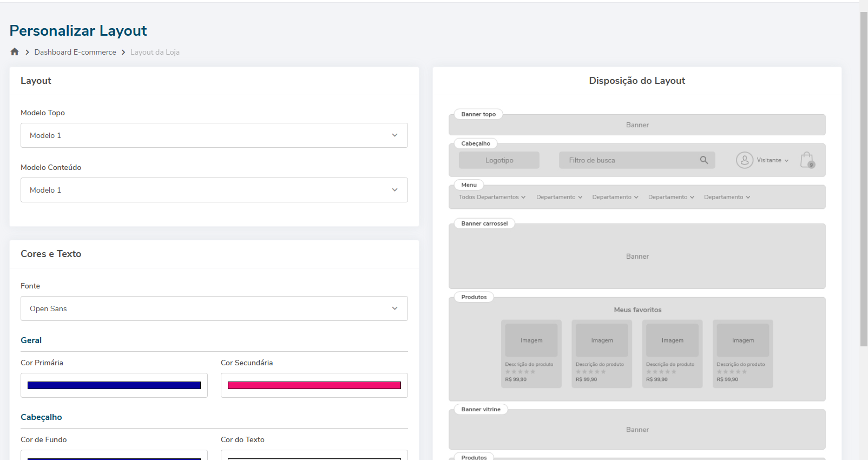Select the Banner carrossel label
Screen dimensions: 868x460
484,224
